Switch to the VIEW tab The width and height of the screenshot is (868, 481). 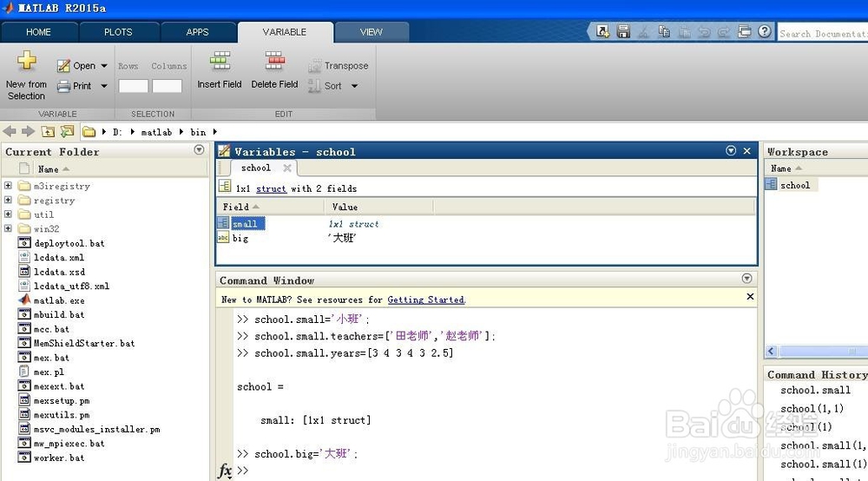tap(371, 32)
